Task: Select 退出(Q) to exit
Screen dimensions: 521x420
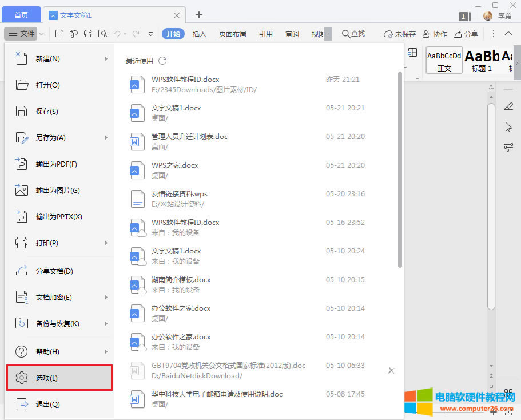Action: point(59,404)
